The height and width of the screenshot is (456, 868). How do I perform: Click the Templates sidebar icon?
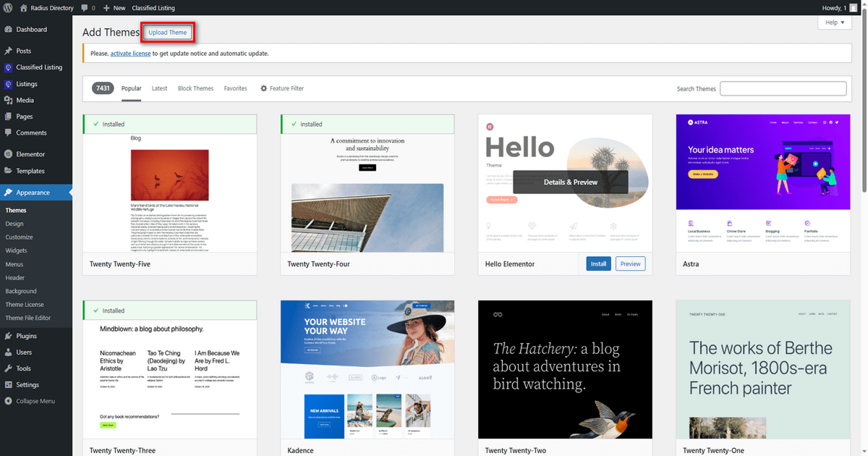point(8,171)
